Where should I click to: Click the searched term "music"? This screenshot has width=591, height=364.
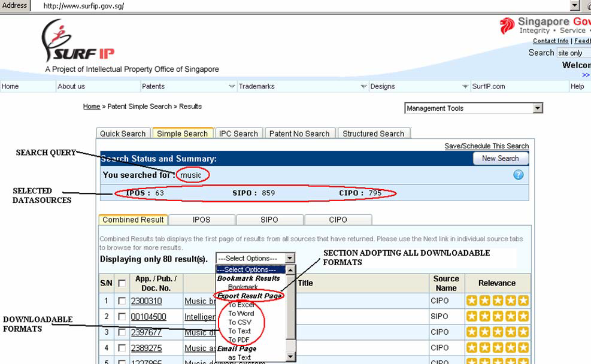pyautogui.click(x=191, y=175)
